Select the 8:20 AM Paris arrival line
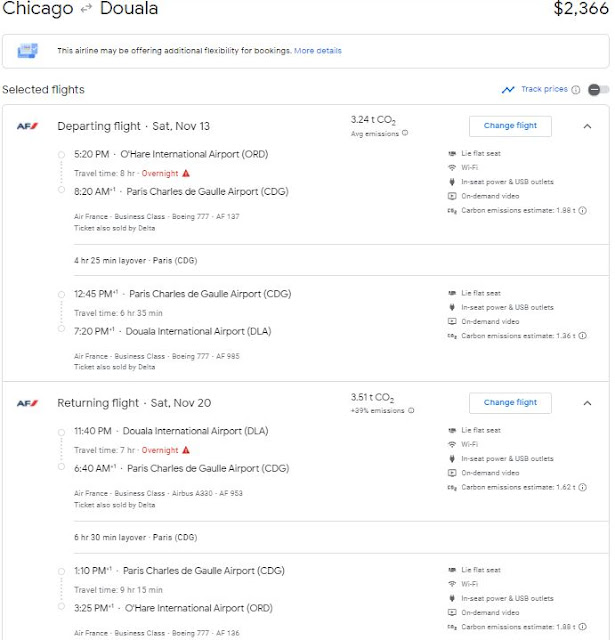The height and width of the screenshot is (640, 615). point(181,191)
